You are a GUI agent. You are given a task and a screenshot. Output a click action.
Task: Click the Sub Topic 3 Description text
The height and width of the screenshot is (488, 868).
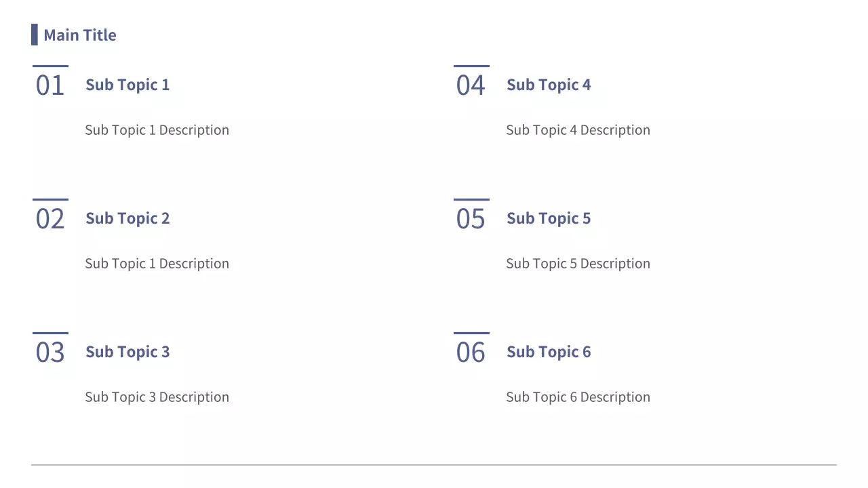tap(157, 397)
